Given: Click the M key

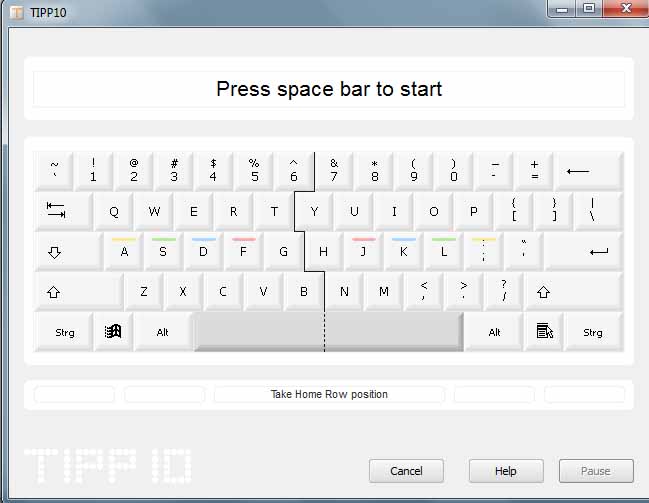Looking at the screenshot, I should tap(384, 291).
